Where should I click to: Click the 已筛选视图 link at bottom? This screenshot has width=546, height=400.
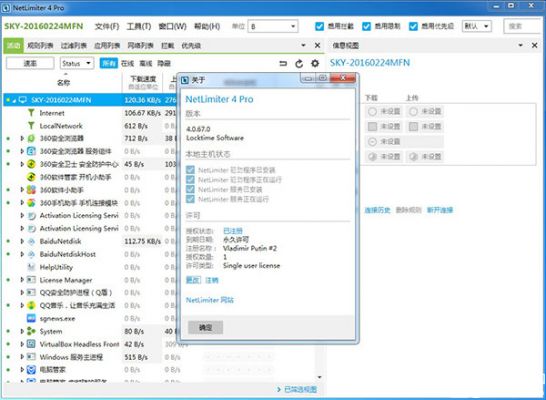[300, 390]
